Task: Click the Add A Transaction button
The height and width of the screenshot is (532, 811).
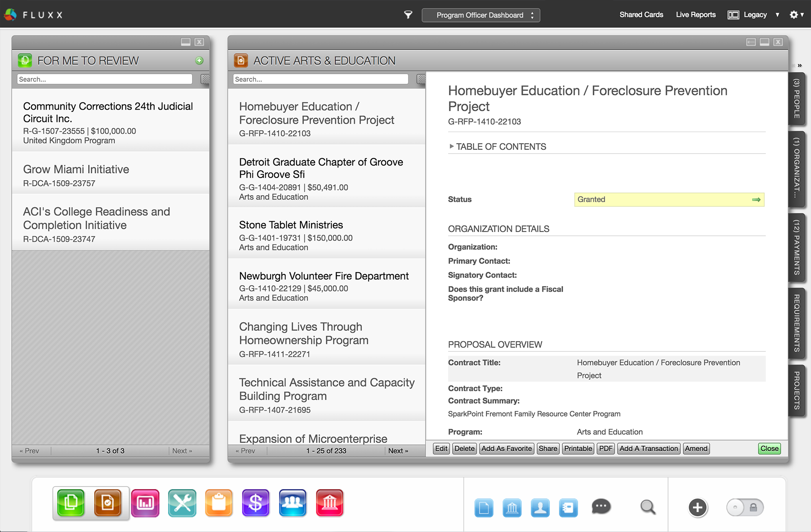Action: point(648,449)
